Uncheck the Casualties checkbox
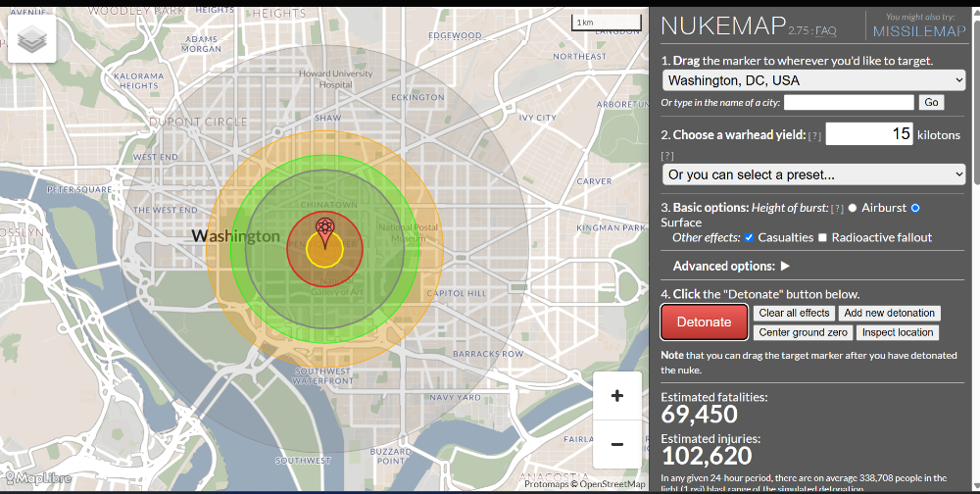The height and width of the screenshot is (494, 980). (x=749, y=237)
